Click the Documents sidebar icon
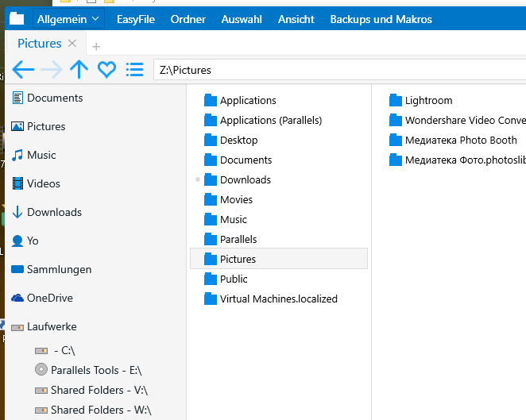 point(17,98)
